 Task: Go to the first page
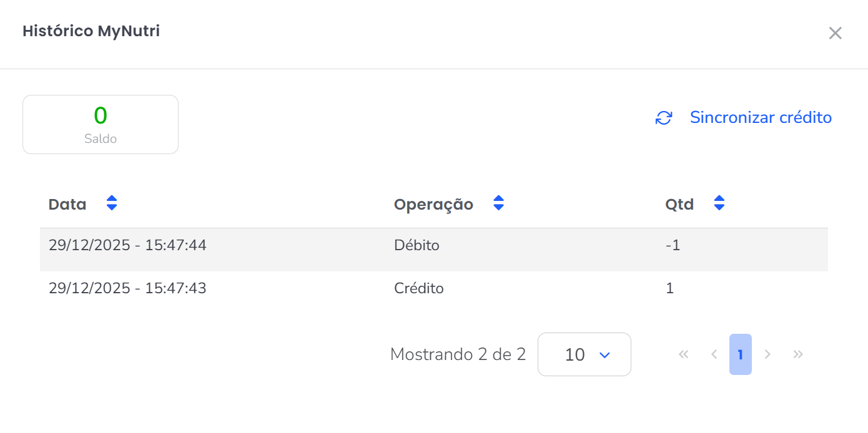[683, 354]
